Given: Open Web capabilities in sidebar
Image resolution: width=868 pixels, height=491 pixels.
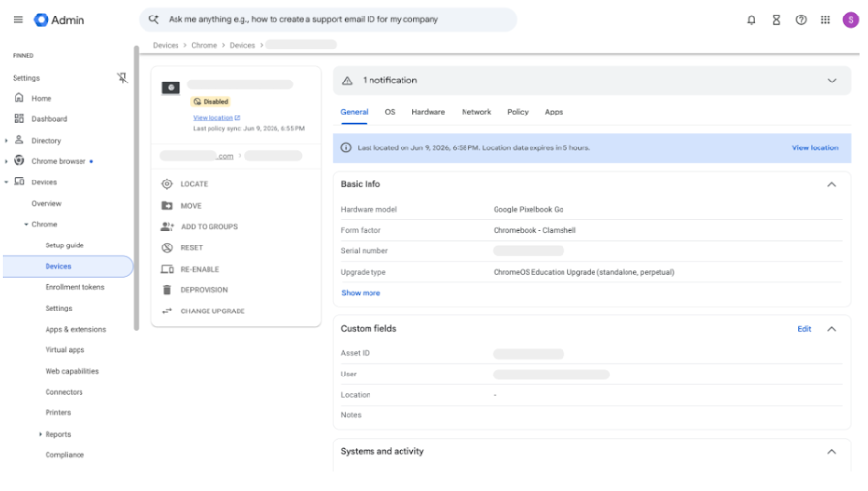Looking at the screenshot, I should tap(72, 371).
